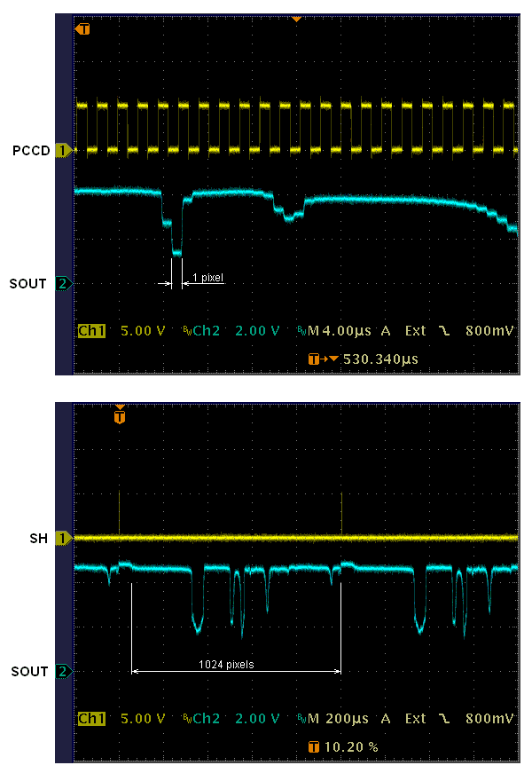
Task: Click the 800mV trigger level in top panel
Action: (489, 331)
